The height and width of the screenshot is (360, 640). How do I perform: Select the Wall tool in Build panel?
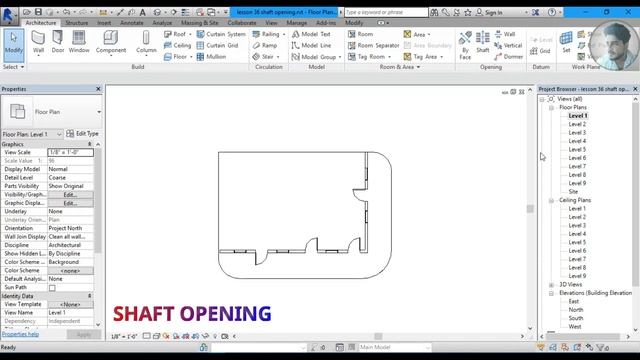(38, 42)
